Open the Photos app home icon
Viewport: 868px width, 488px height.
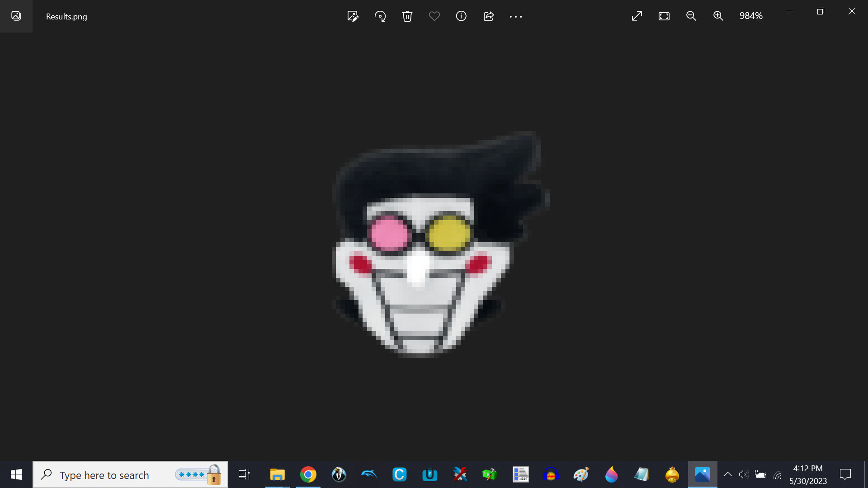coord(16,16)
